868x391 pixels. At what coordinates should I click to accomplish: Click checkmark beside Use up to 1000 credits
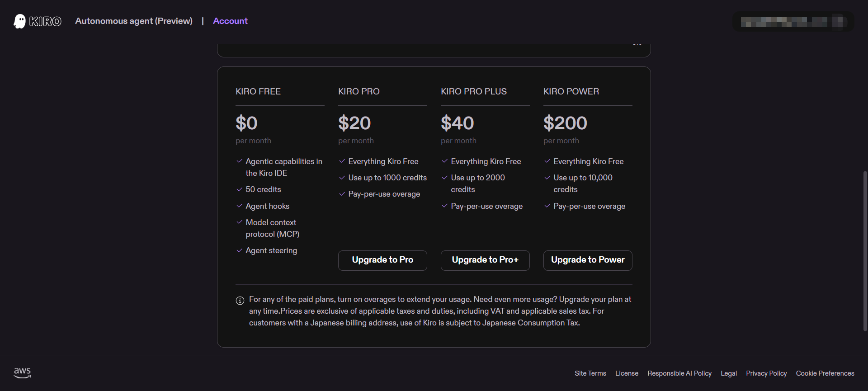coord(342,178)
